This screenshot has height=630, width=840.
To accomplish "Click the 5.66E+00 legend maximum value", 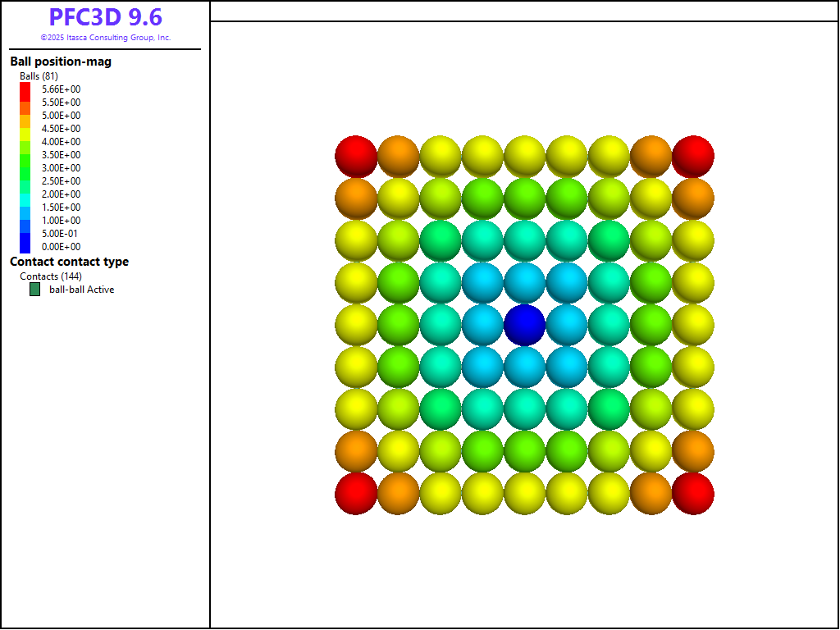I will click(x=61, y=89).
